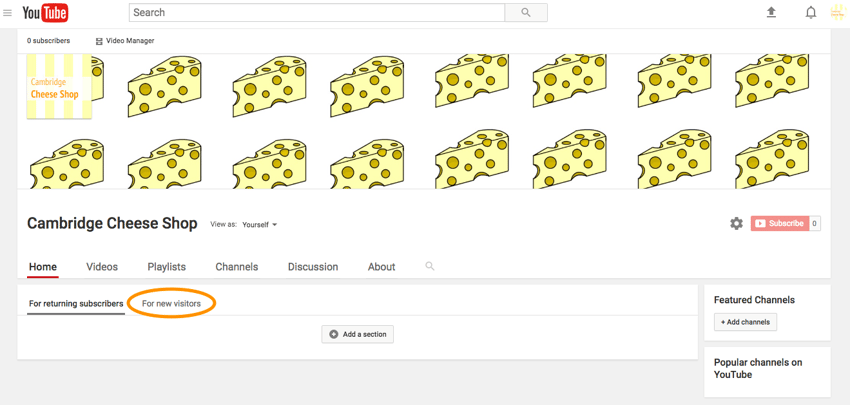This screenshot has height=405, width=850.
Task: Switch to the Playlists tab
Action: [166, 267]
